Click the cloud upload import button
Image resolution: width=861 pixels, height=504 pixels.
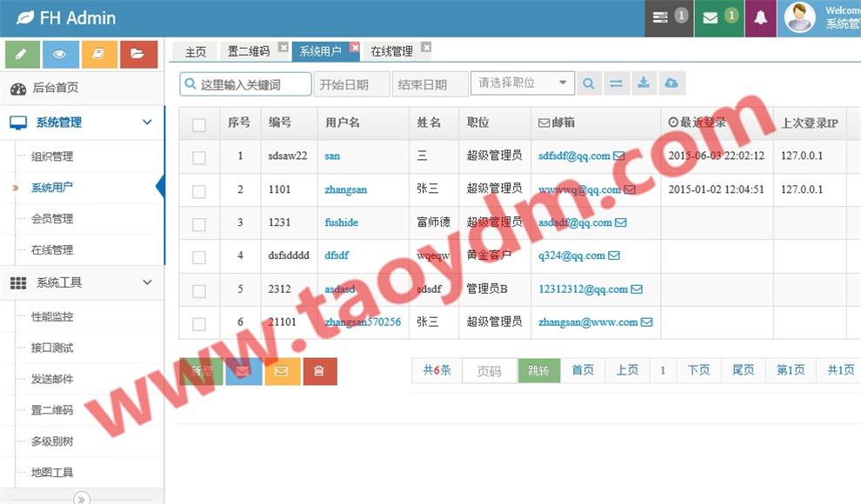point(671,83)
